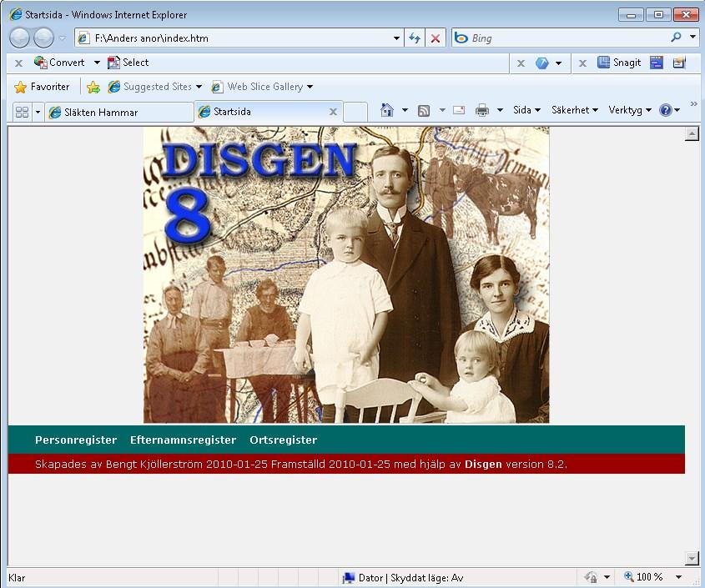Close the Convert toolbar with its X

(18, 63)
